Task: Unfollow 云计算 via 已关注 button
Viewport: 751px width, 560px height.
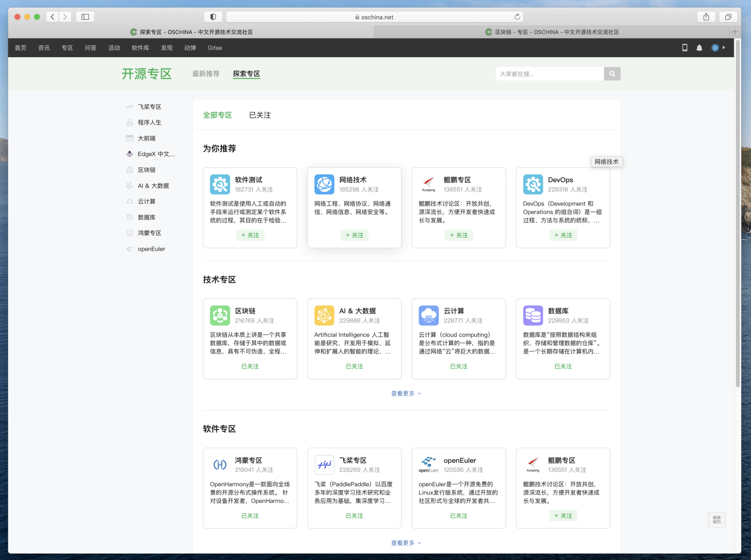Action: pyautogui.click(x=459, y=366)
